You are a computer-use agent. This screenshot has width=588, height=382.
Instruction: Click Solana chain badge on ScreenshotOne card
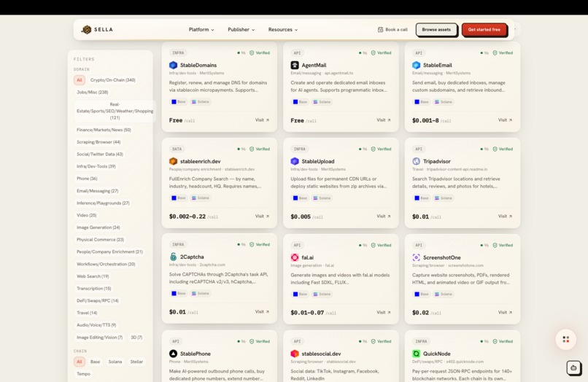click(x=444, y=295)
